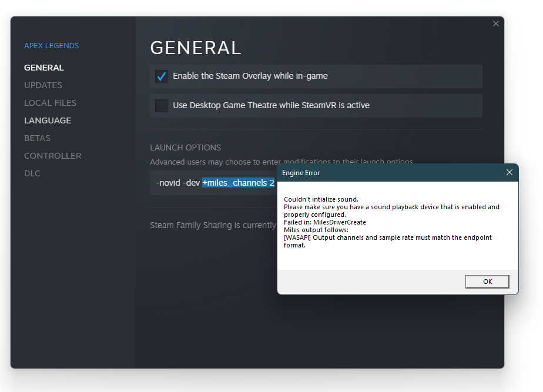Click the 'Steam Family Sharing is currently' text
The image size is (543, 392).
coord(213,225)
